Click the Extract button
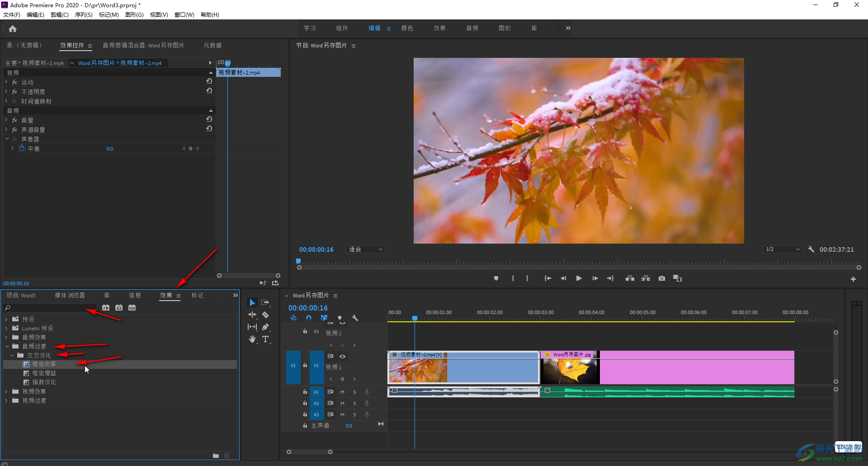 coord(646,278)
